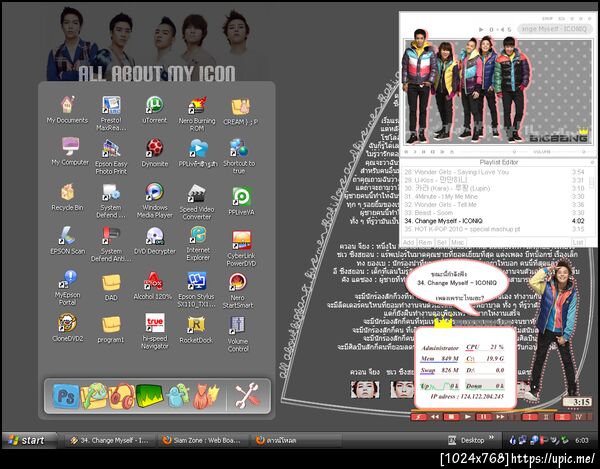Select track 33 Beast - Soom
This screenshot has width=600, height=469.
[x=494, y=213]
